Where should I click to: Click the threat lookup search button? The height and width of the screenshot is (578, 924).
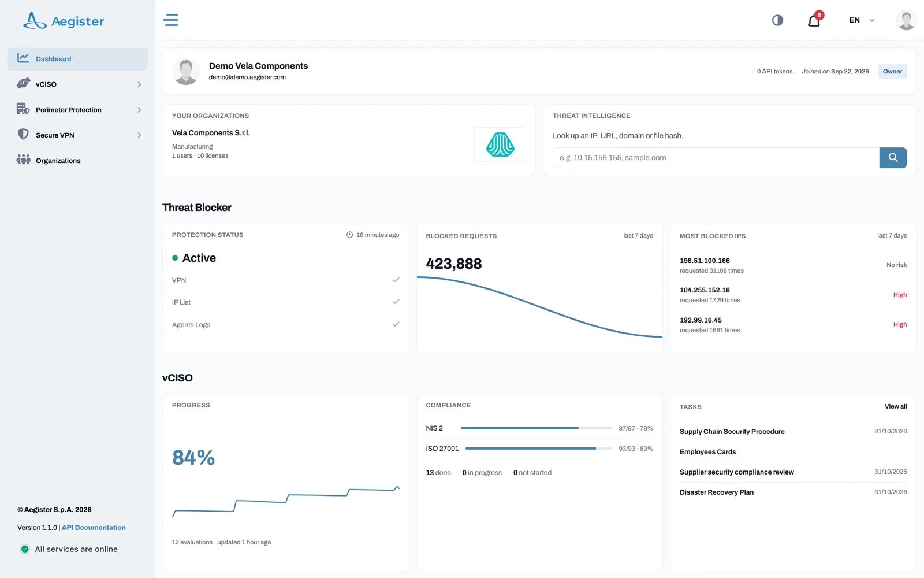893,158
